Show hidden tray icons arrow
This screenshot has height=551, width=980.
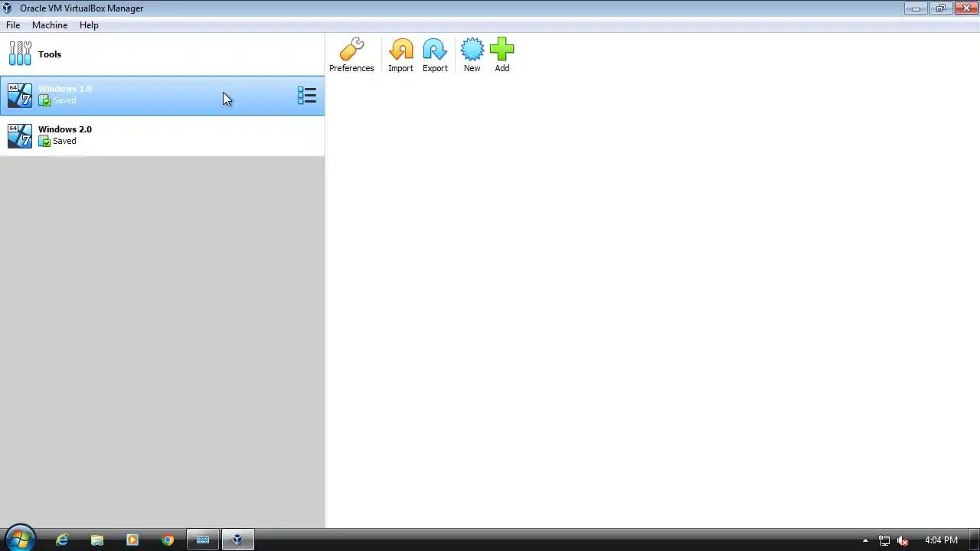tap(865, 540)
